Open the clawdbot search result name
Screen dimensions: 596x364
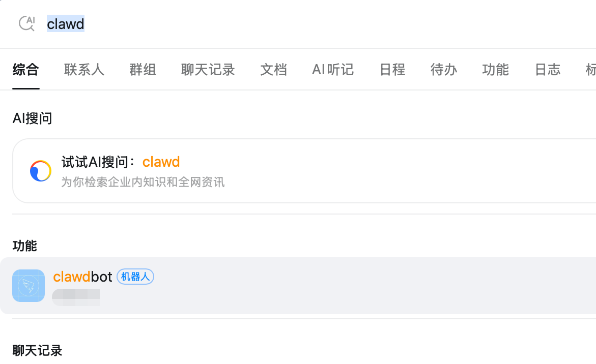[82, 277]
